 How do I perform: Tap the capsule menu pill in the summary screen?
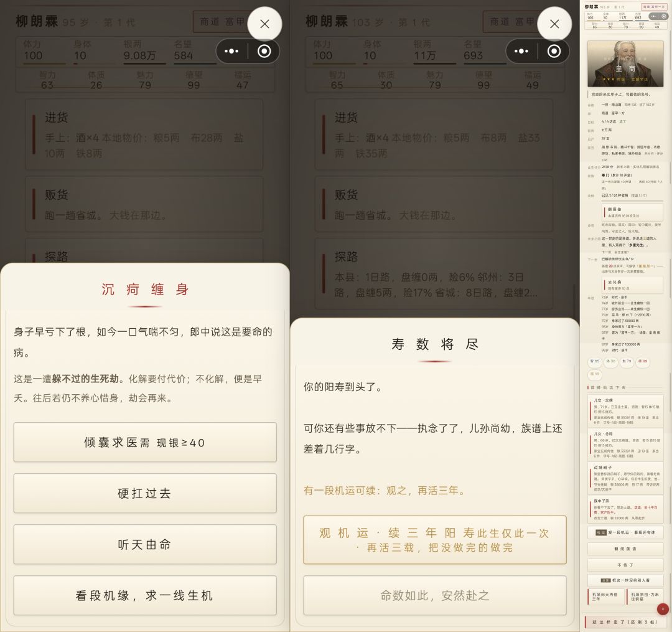tap(659, 16)
